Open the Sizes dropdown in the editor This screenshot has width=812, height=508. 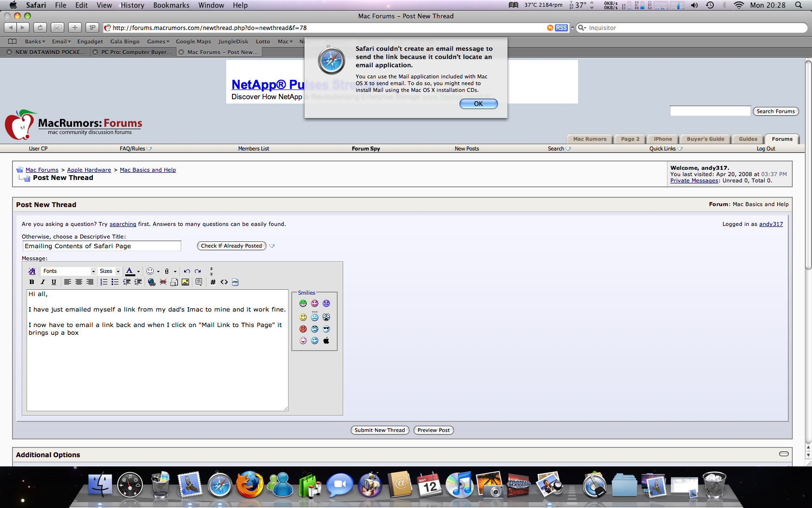pos(110,271)
